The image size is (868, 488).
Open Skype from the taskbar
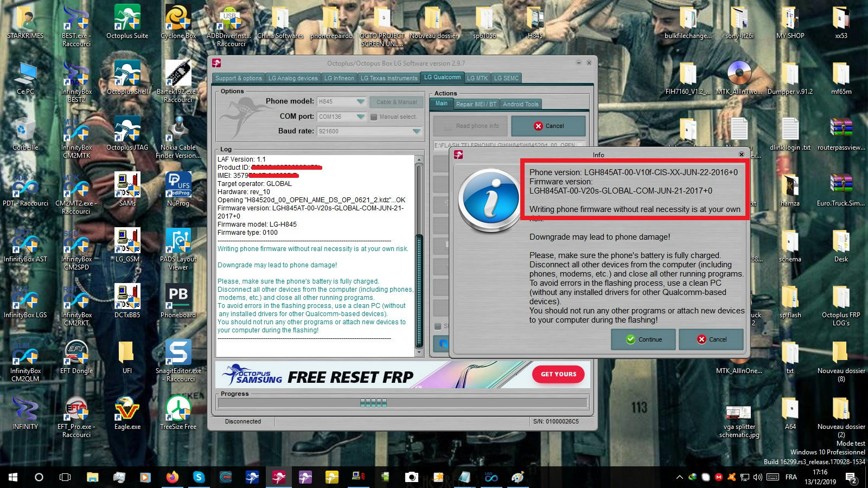(x=199, y=477)
